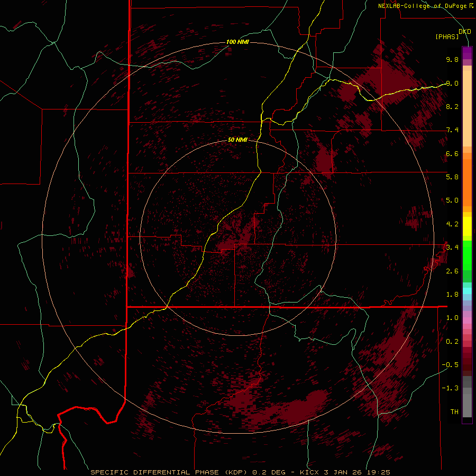Image resolution: width=476 pixels, height=476 pixels.
Task: Select the 4.2 legend value
Action: (452, 224)
